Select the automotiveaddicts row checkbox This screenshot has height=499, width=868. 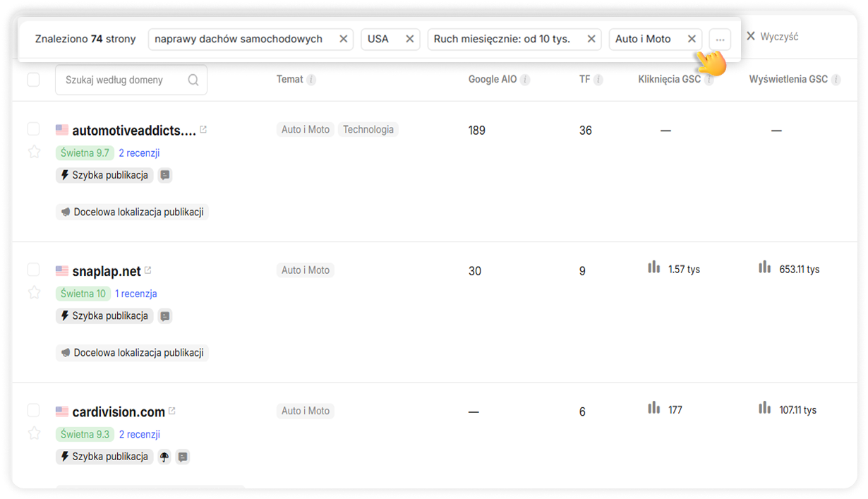point(33,128)
